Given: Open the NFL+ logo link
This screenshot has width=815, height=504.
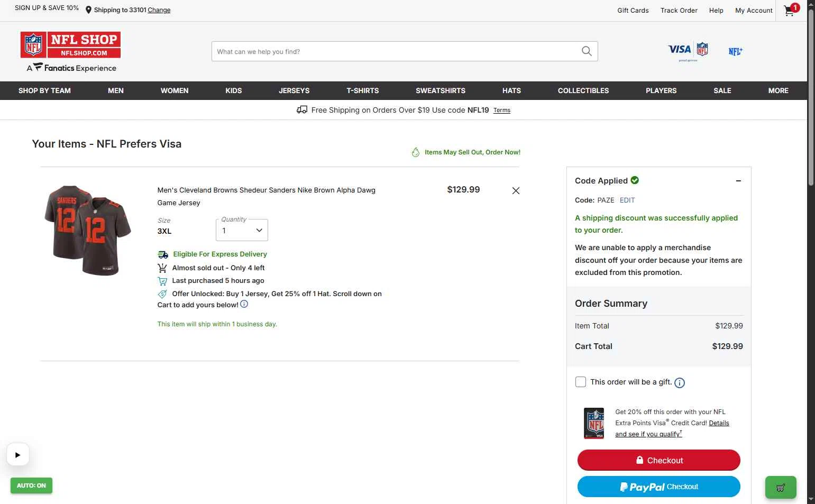Looking at the screenshot, I should (735, 51).
